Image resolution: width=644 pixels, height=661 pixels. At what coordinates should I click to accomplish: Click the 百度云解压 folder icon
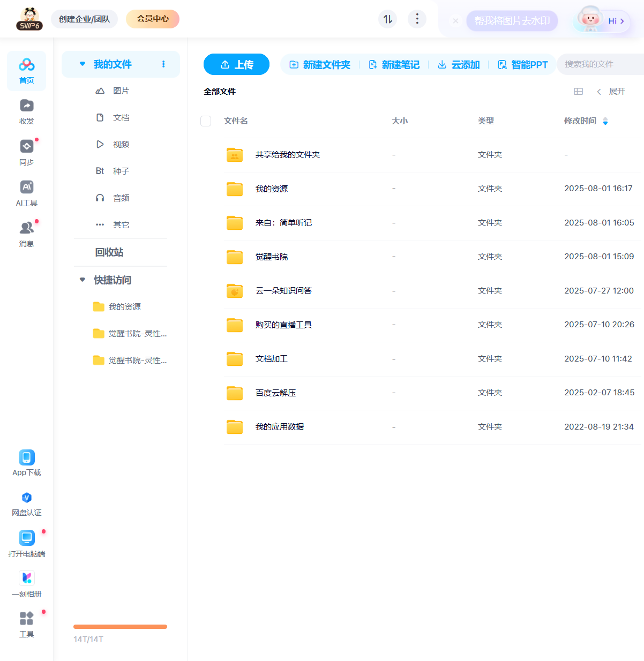pos(235,393)
